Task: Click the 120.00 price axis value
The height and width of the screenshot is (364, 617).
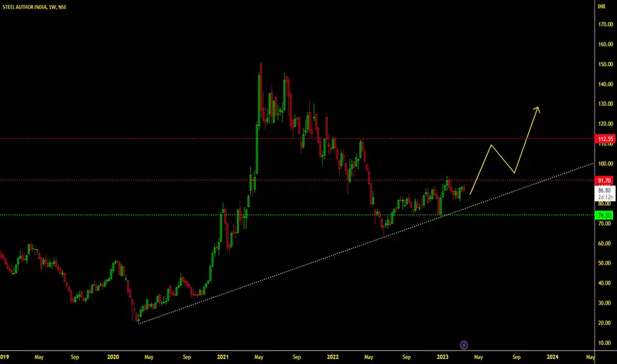Action: click(605, 124)
